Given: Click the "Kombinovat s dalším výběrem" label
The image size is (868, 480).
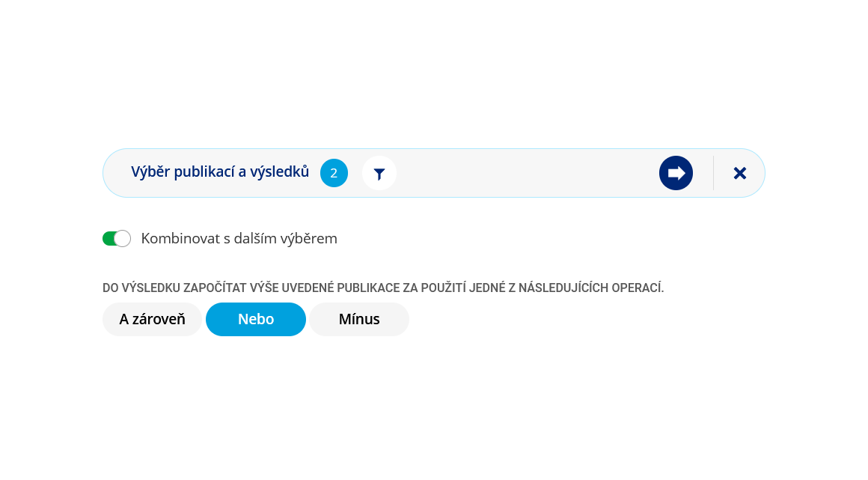Looking at the screenshot, I should pos(239,239).
